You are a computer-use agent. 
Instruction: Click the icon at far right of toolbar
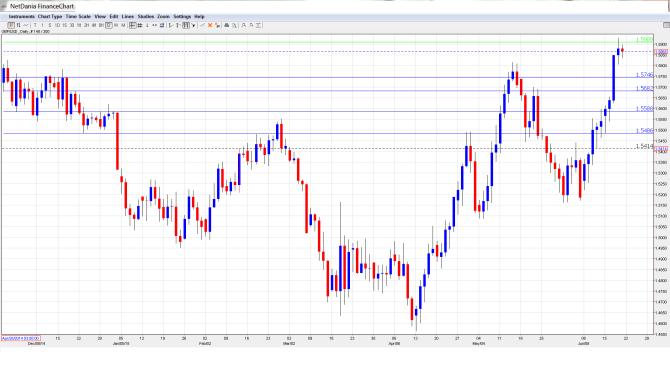(x=666, y=26)
